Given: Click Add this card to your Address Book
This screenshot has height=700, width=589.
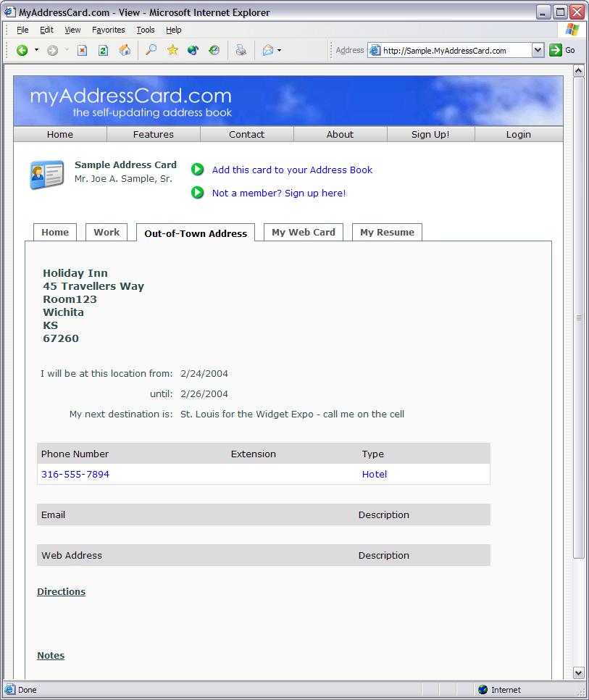Looking at the screenshot, I should pos(292,170).
